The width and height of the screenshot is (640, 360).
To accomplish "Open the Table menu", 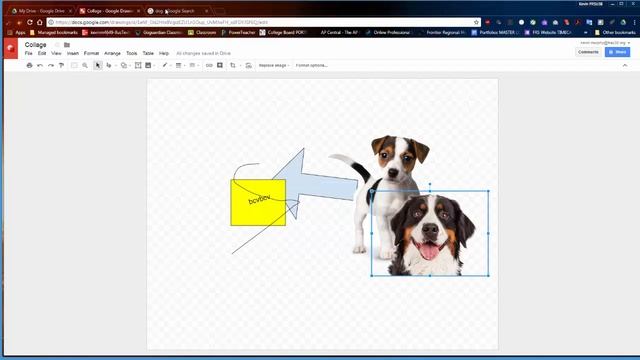I will coord(148,53).
